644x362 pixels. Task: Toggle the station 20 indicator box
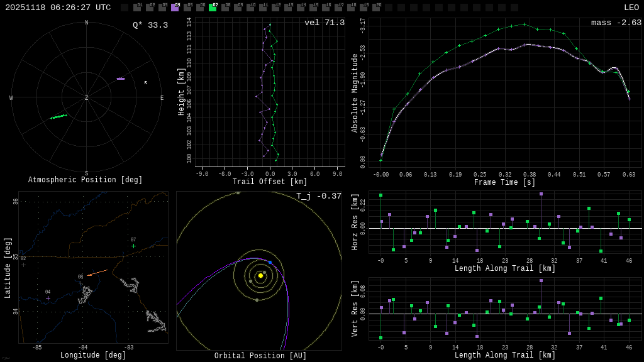tap(376, 8)
